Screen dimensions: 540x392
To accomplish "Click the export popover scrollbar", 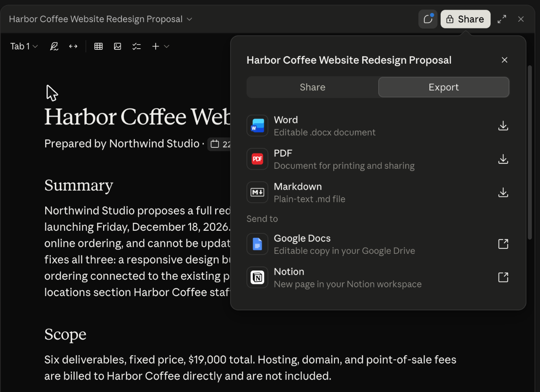I will (x=530, y=152).
